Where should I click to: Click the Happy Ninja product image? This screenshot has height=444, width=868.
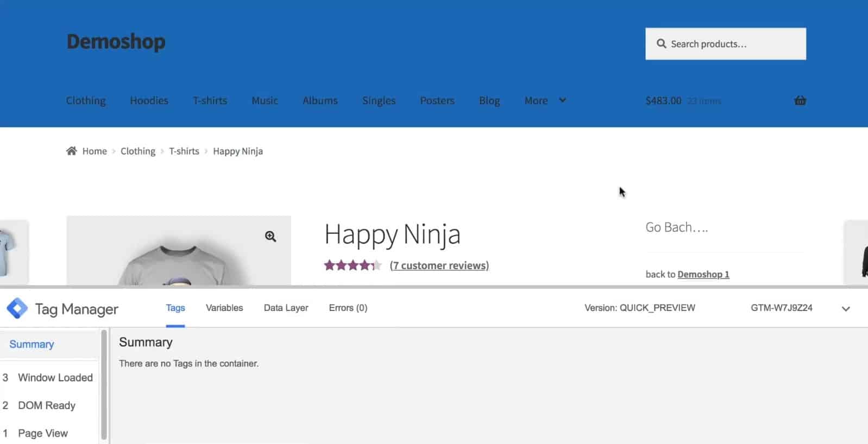(178, 258)
